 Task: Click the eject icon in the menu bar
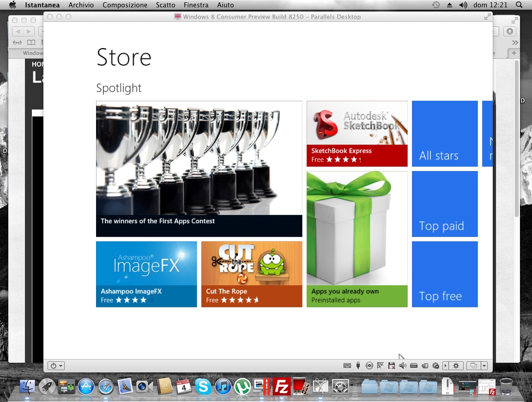coord(449,5)
